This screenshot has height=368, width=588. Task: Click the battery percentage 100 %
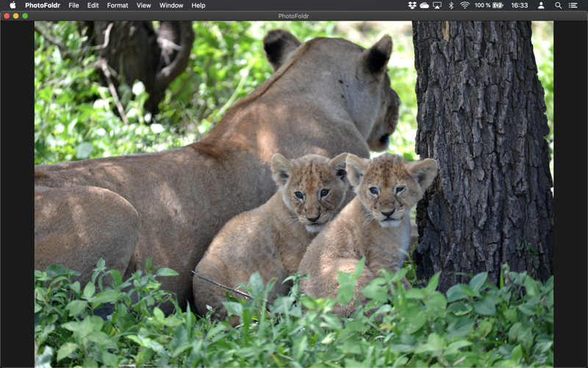(x=482, y=5)
